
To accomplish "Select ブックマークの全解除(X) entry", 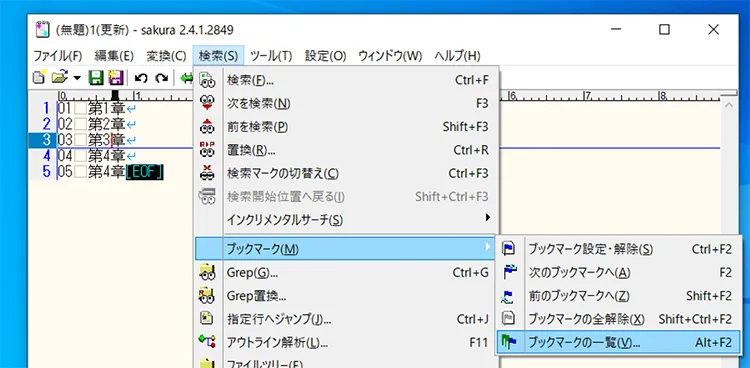I will click(x=619, y=319).
